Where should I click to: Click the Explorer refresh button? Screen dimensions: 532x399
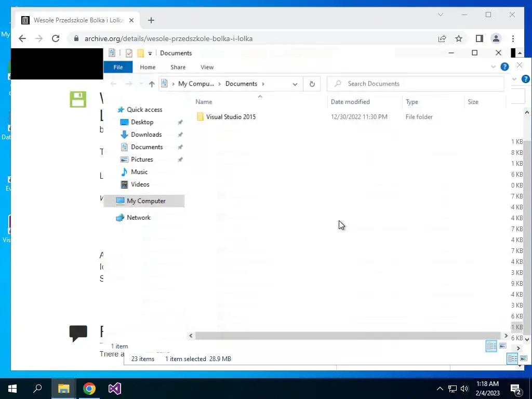(x=312, y=84)
